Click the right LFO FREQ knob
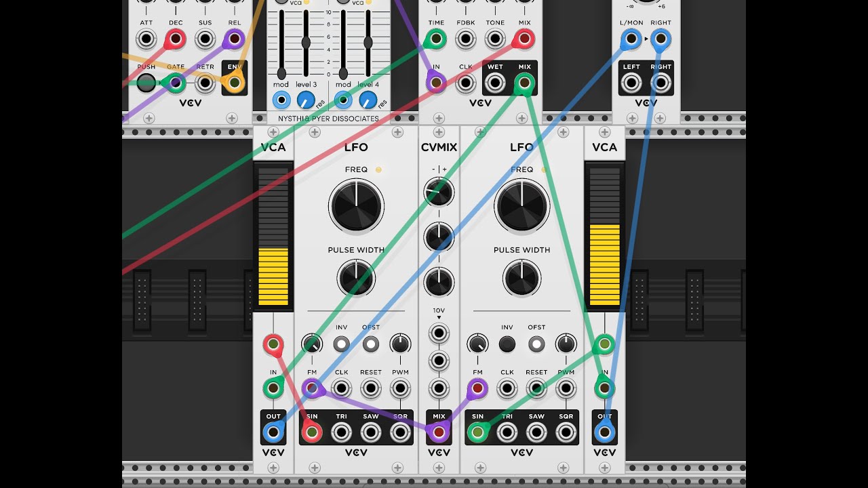 point(521,206)
